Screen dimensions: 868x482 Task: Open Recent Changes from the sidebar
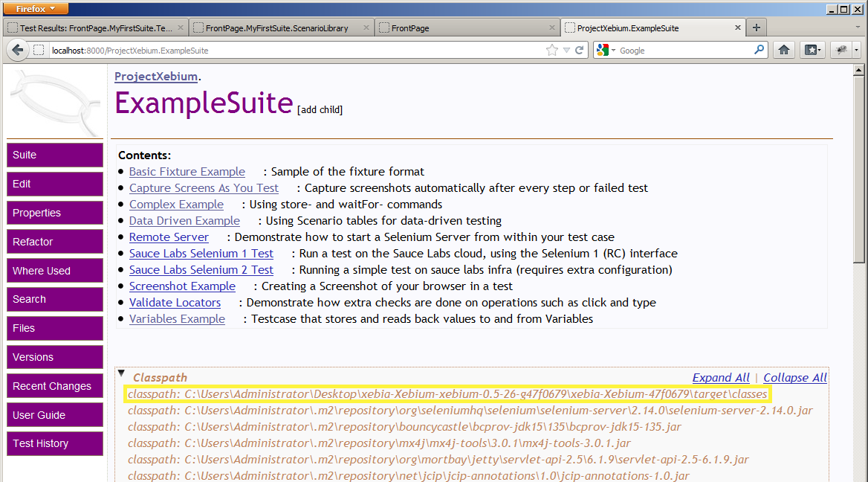point(55,386)
